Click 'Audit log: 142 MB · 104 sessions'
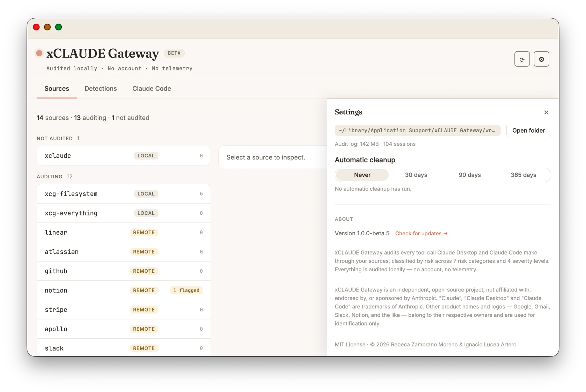Image resolution: width=586 pixels, height=392 pixels. click(375, 144)
